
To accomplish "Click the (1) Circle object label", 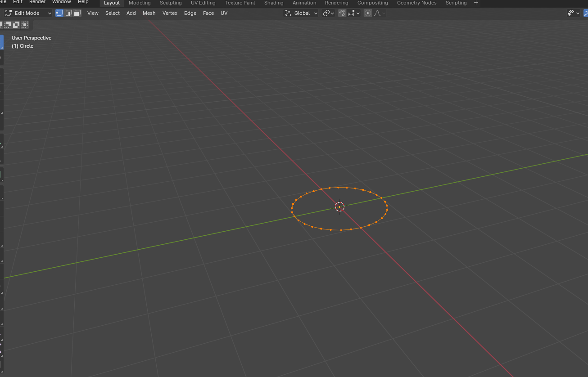I will point(23,46).
